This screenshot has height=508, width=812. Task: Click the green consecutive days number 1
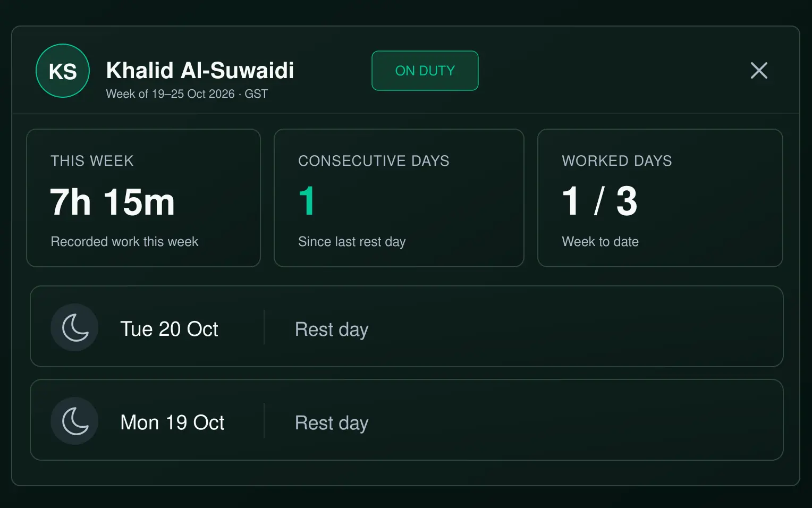click(x=307, y=201)
